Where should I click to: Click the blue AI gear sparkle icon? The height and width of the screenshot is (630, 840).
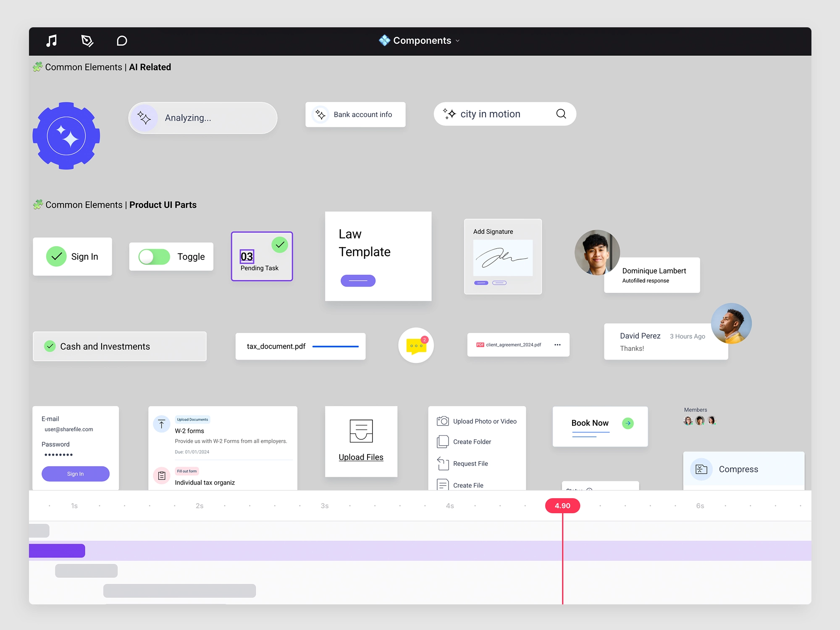66,136
